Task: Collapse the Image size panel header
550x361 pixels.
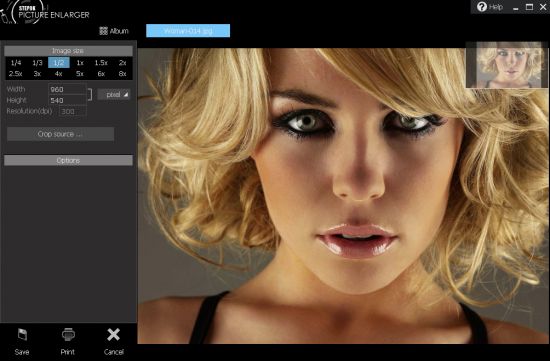Action: pos(68,51)
